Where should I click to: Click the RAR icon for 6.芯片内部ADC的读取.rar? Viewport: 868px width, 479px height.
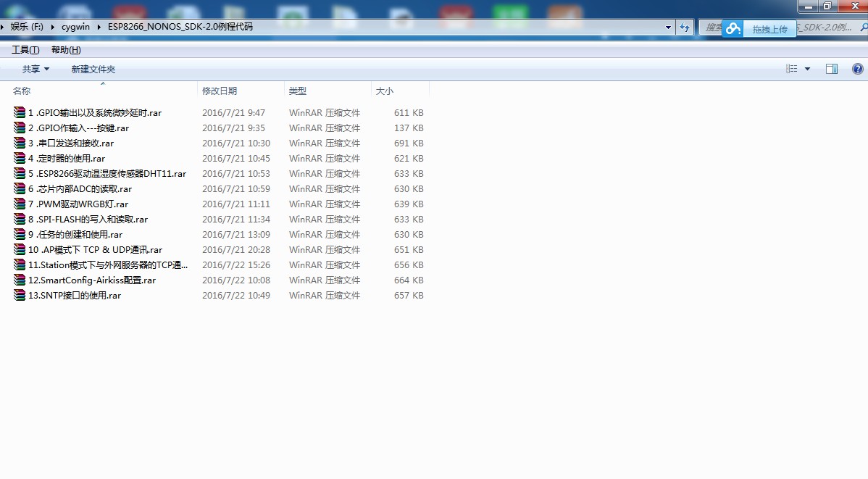tap(20, 189)
